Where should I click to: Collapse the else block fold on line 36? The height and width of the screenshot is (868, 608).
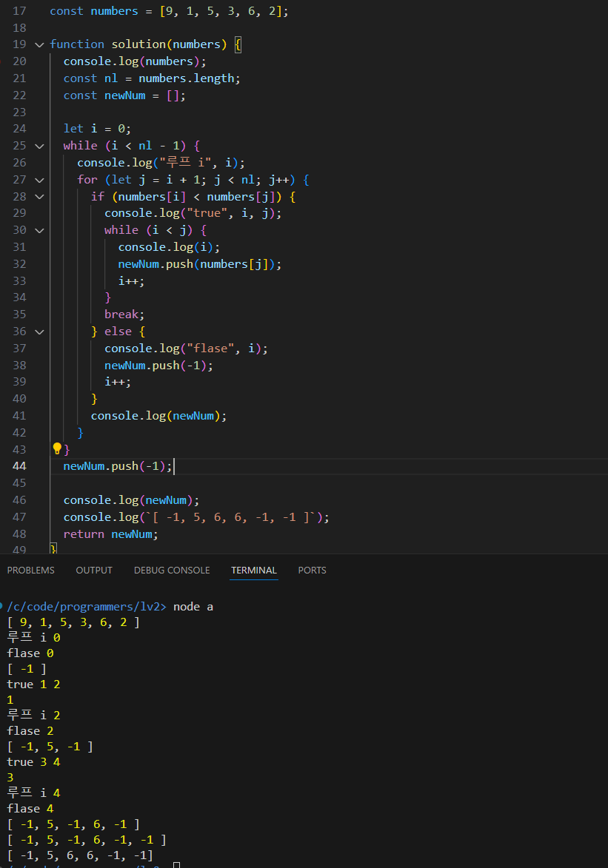39,332
